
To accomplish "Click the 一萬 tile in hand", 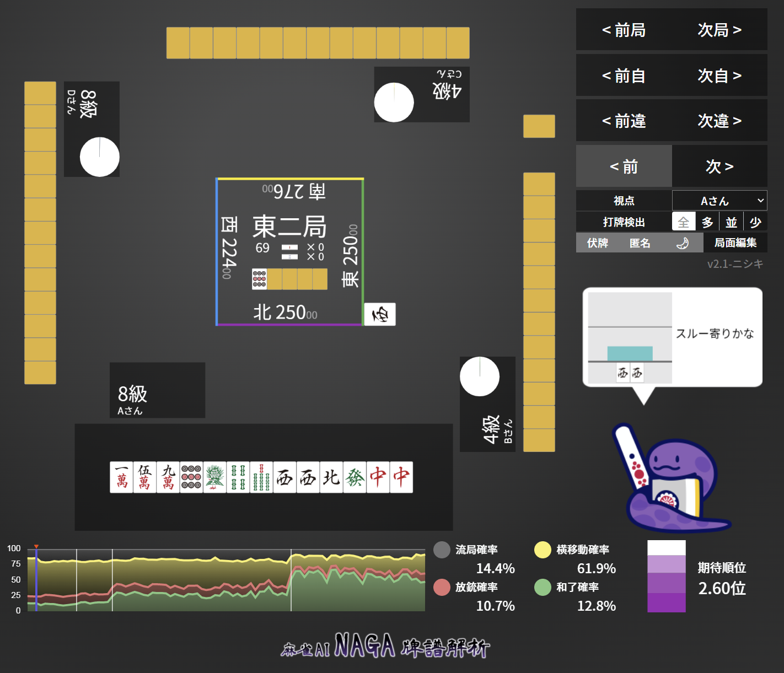I will (121, 477).
